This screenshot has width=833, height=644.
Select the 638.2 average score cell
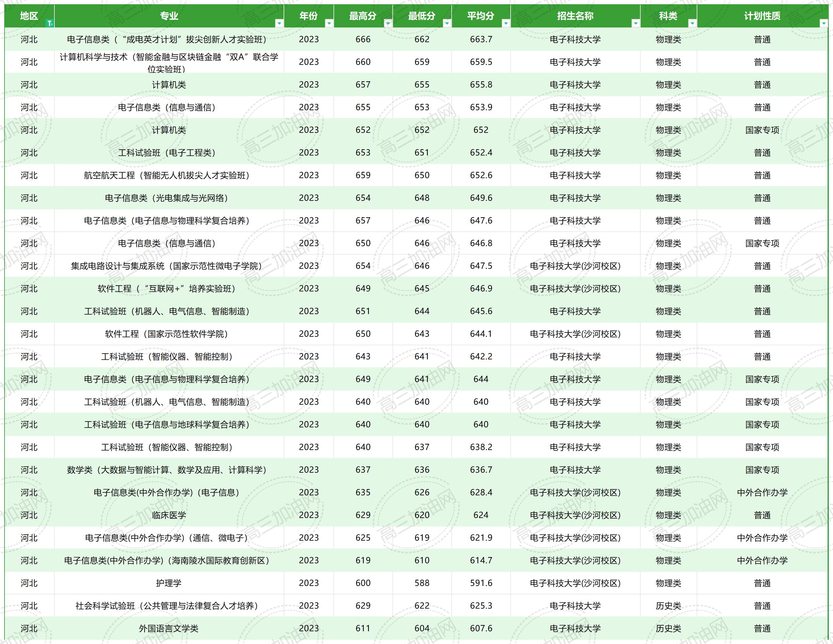[481, 447]
